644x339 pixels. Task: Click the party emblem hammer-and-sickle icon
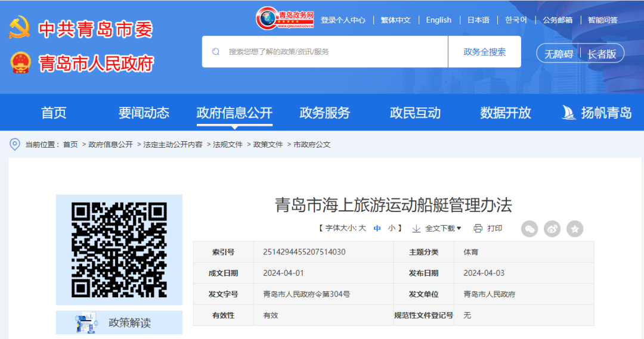[19, 27]
